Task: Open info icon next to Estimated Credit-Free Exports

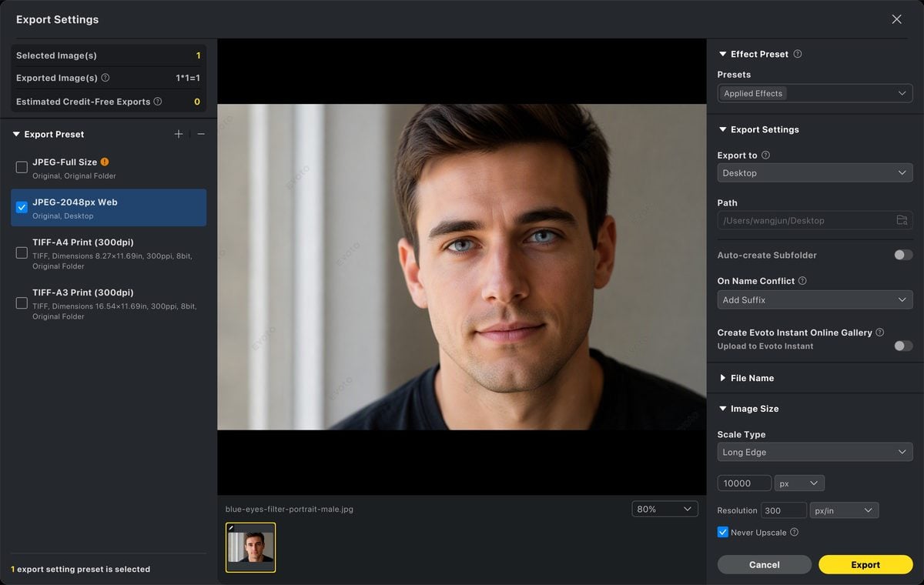Action: (158, 101)
